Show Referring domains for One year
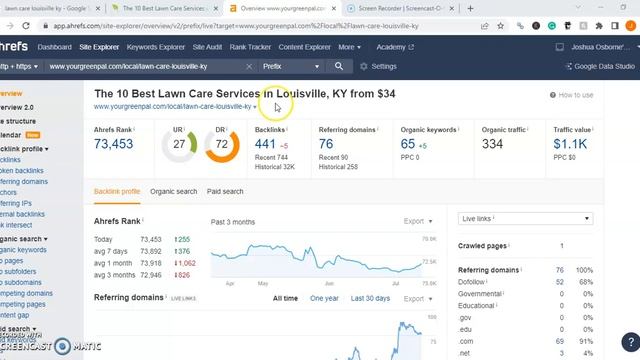The height and width of the screenshot is (360, 640). [x=324, y=298]
